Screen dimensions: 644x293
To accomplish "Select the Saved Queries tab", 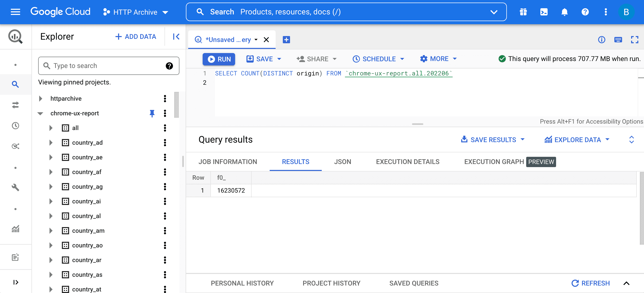I will click(414, 283).
